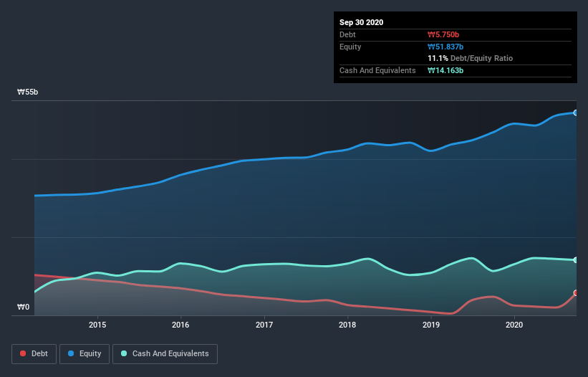
Task: Click the 2020 axis label
Action: pyautogui.click(x=514, y=325)
